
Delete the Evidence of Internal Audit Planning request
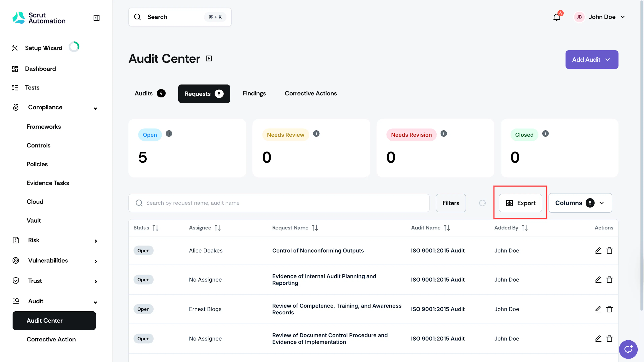(609, 280)
